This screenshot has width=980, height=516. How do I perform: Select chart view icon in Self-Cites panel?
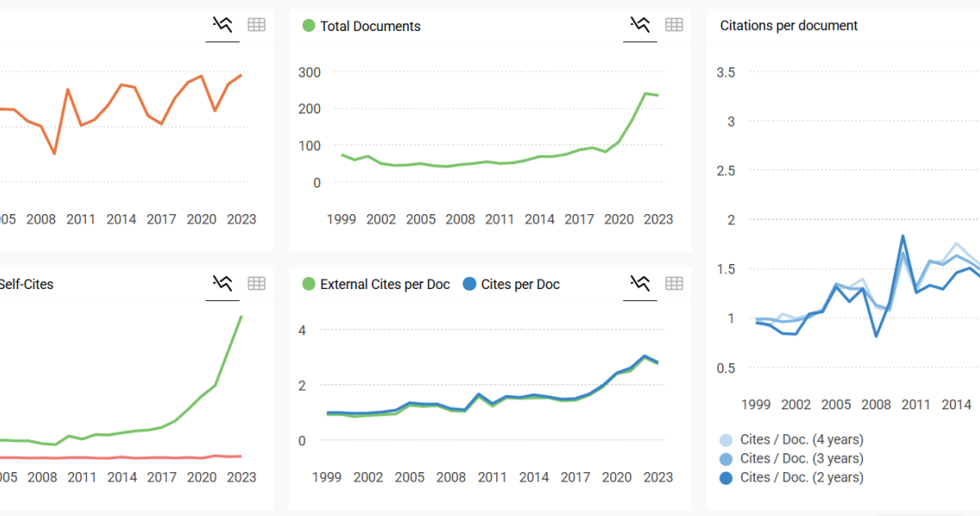[x=223, y=283]
